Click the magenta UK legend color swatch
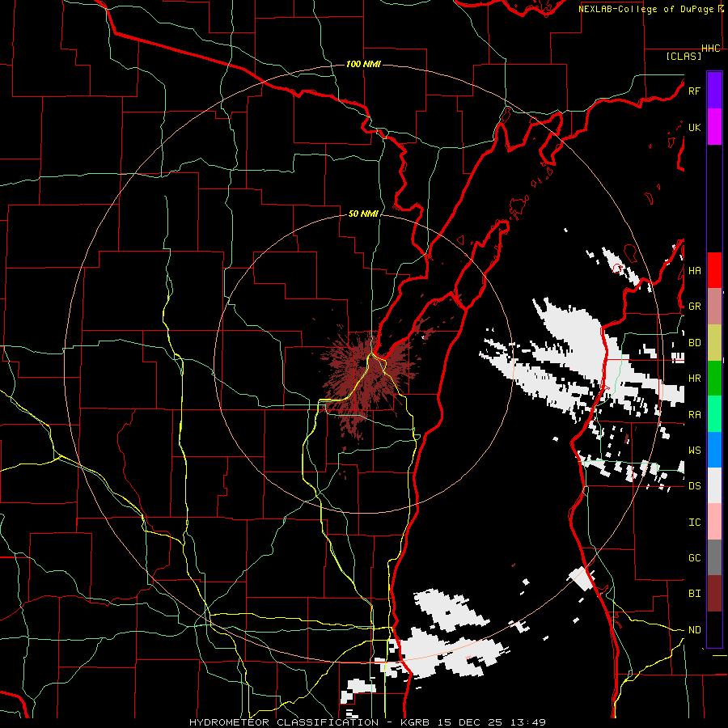Viewport: 728px width, 728px height. pos(714,127)
